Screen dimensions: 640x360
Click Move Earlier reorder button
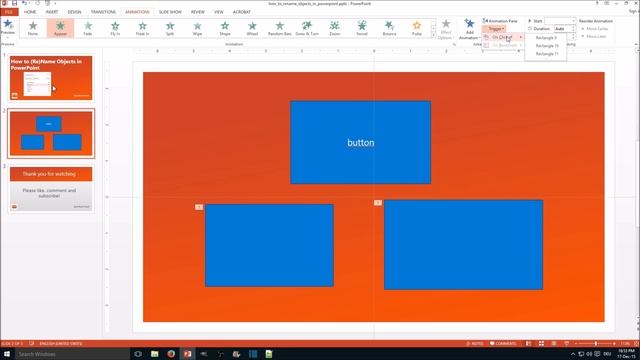tap(595, 29)
